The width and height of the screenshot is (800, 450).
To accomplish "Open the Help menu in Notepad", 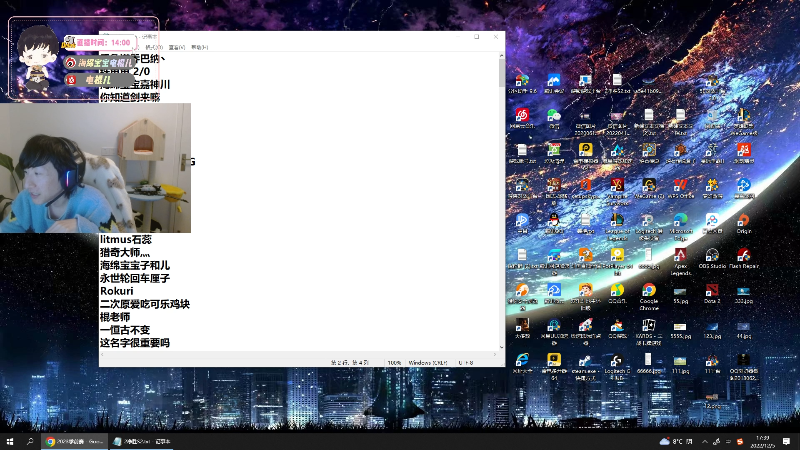I will tap(199, 47).
